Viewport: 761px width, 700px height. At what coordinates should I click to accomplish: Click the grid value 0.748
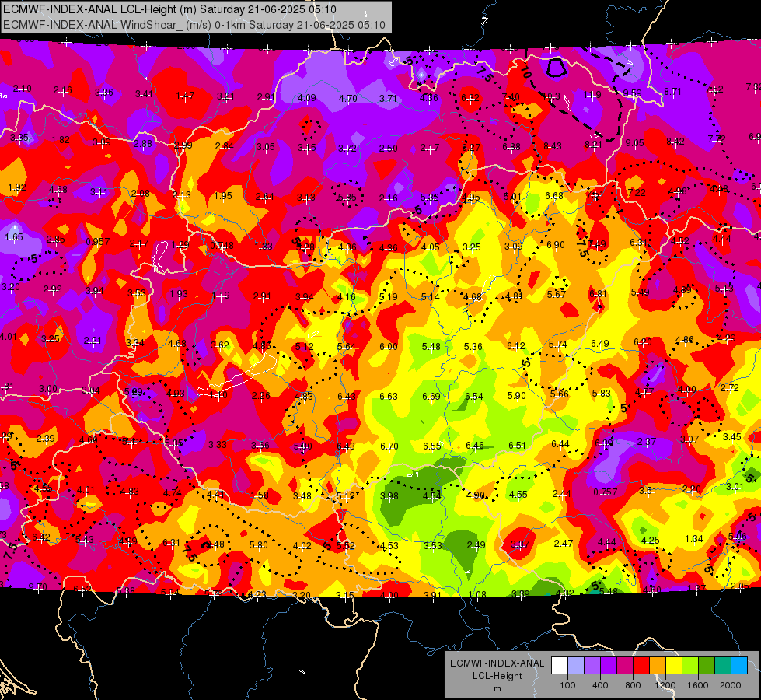(222, 246)
